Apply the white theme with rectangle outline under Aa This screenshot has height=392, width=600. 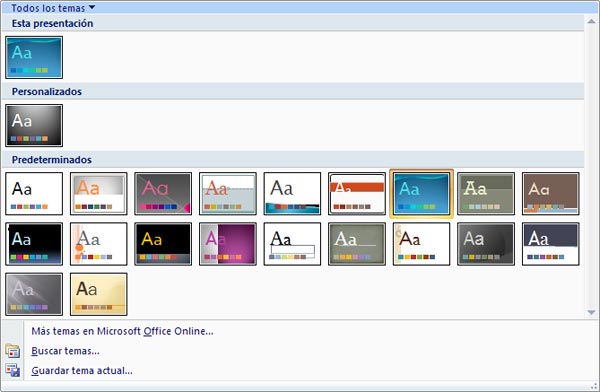[292, 244]
